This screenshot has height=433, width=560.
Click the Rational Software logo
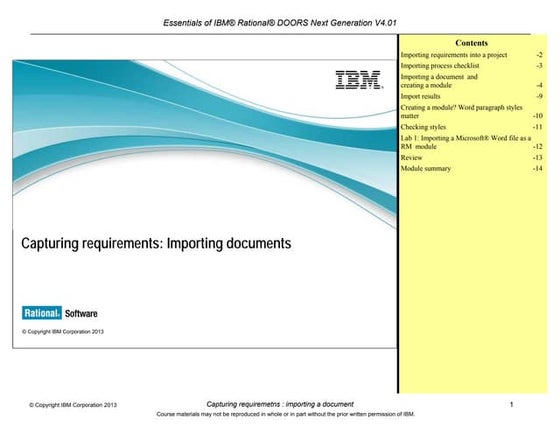tap(60, 313)
